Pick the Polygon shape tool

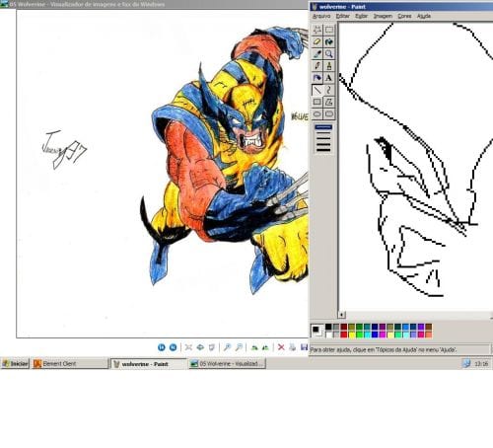point(329,102)
